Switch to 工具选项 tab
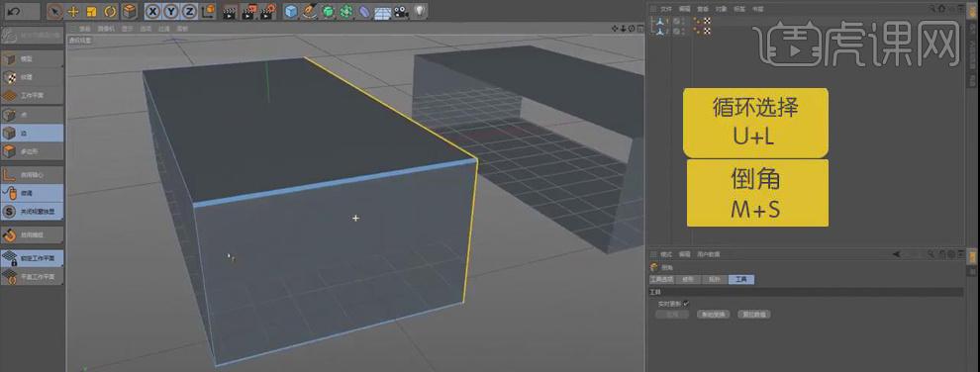This screenshot has width=980, height=372. click(x=661, y=280)
